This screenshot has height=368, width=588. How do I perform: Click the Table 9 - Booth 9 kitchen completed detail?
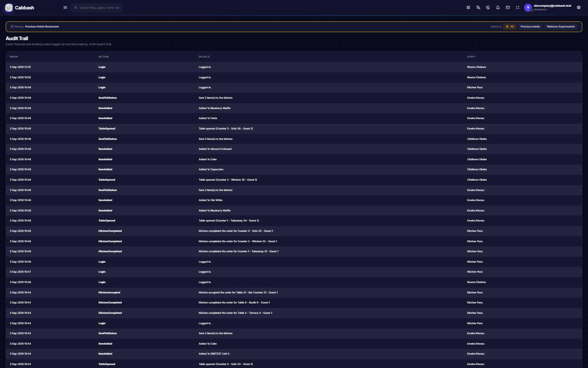[234, 303]
